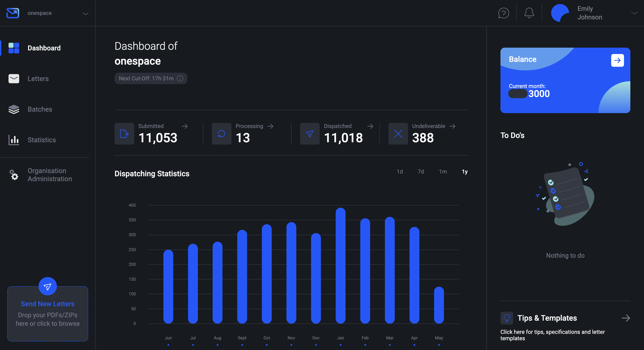Screen dimensions: 644x350
Task: Click the Dispatched paper plane icon
Action: click(309, 134)
